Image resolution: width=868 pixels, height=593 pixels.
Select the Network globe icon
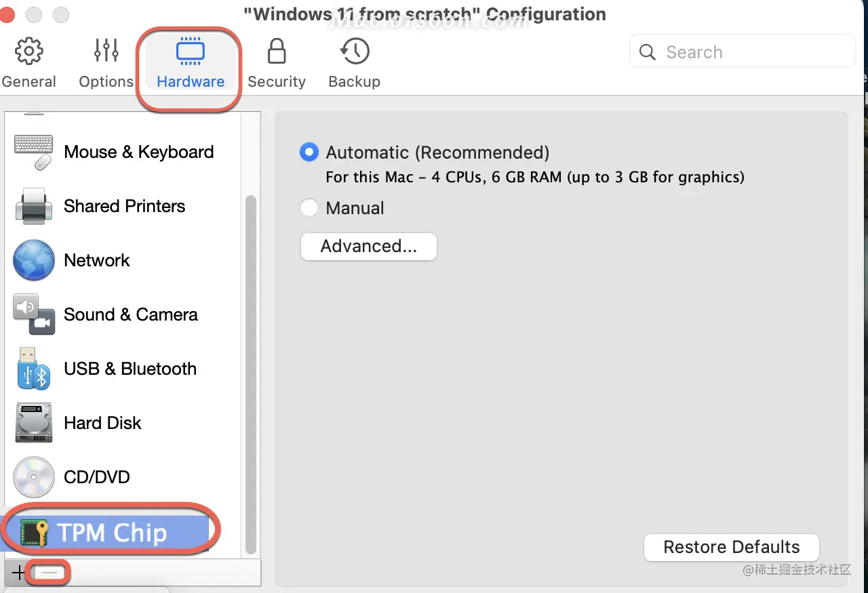click(33, 260)
